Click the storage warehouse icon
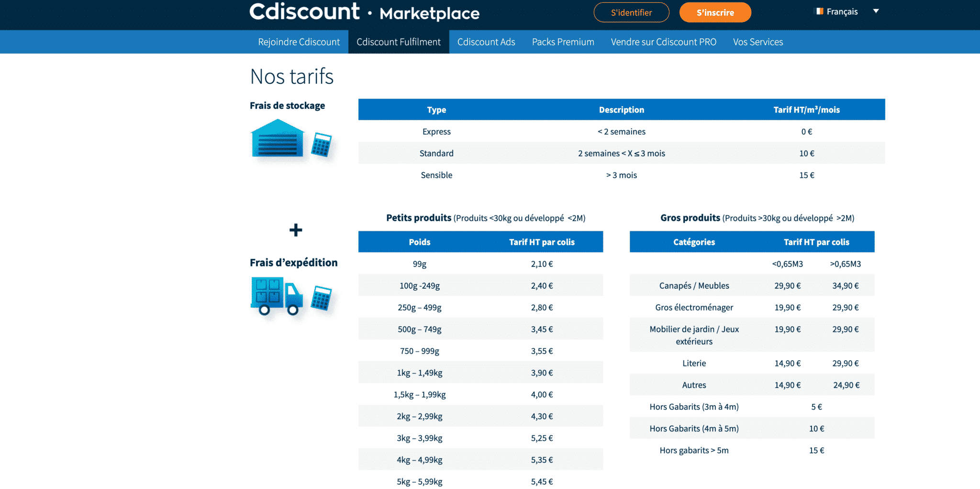This screenshot has height=489, width=980. [x=277, y=139]
